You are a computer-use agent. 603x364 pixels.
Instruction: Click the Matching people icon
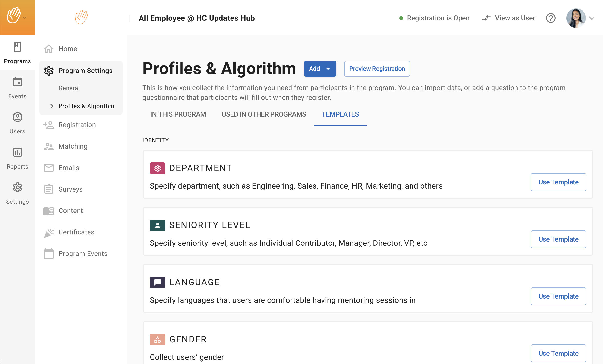(49, 146)
